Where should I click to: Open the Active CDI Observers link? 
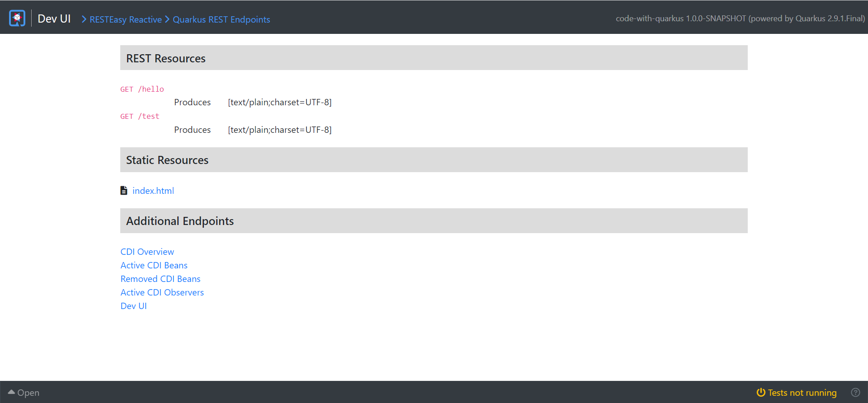162,292
